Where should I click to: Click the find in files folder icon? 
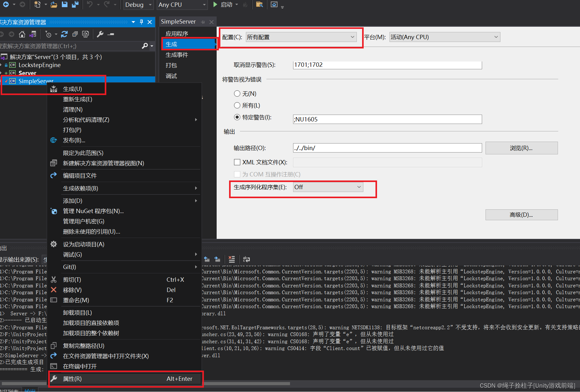(259, 4)
